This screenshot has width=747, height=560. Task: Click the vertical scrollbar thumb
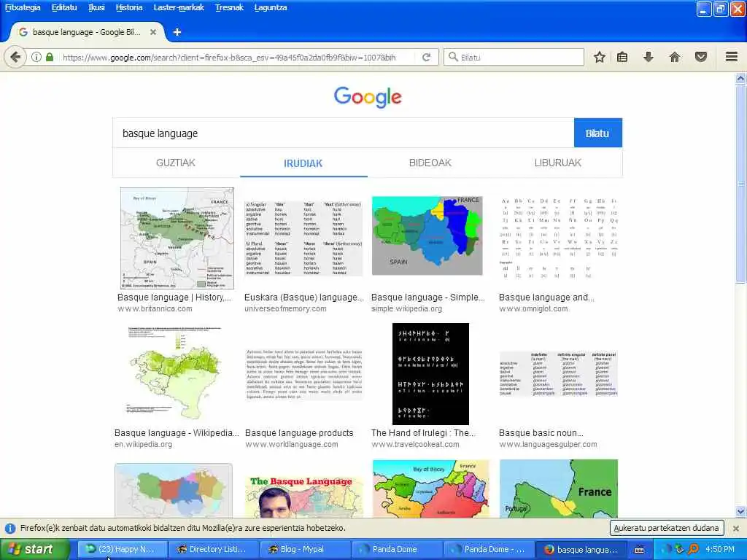click(741, 183)
